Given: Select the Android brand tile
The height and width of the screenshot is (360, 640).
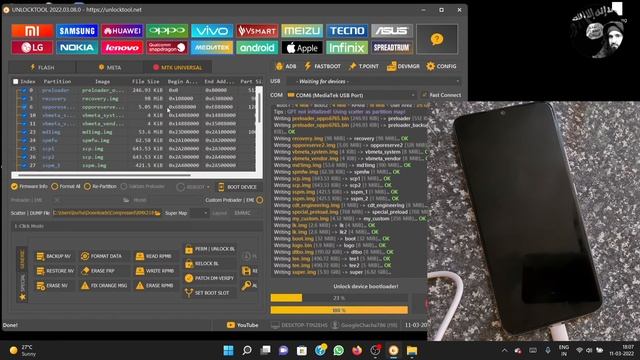Looking at the screenshot, I should pos(257,47).
